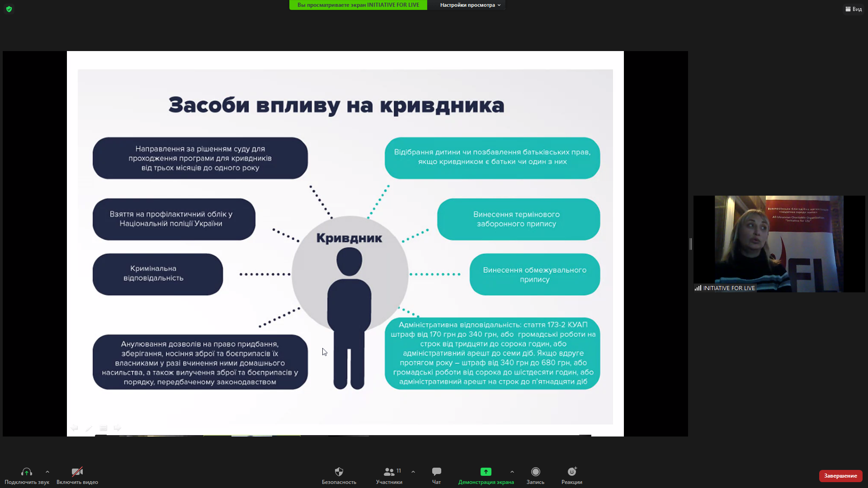868x488 pixels.
Task: Click the View layout button top right
Action: (x=854, y=9)
